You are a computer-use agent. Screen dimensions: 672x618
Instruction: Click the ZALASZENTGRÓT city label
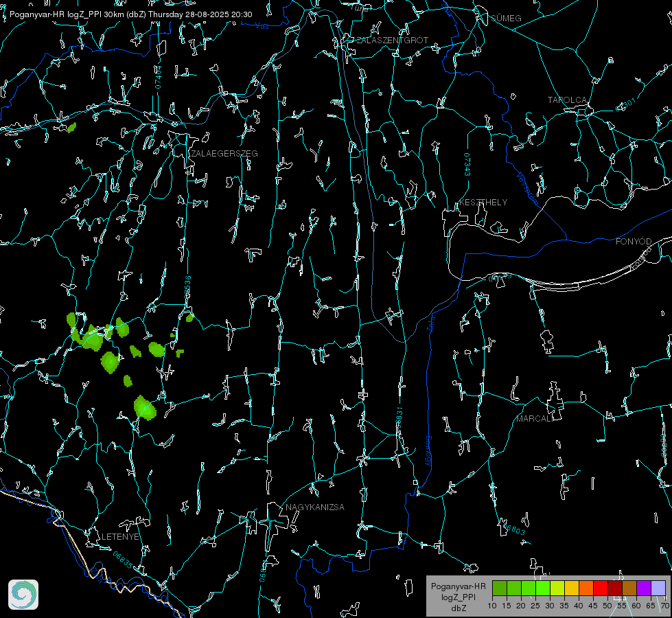point(392,41)
